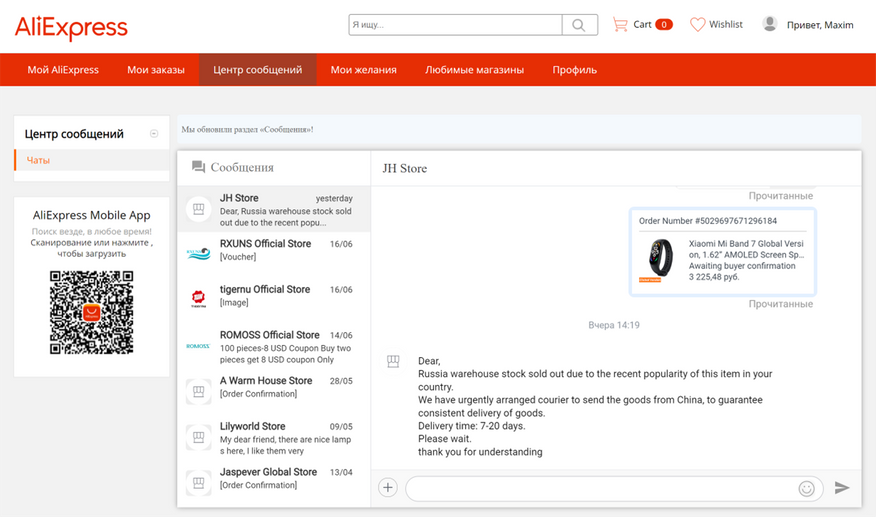Open the ROMOSS Official Store conversation
Viewport: 876px width, 517px height.
coord(274,346)
